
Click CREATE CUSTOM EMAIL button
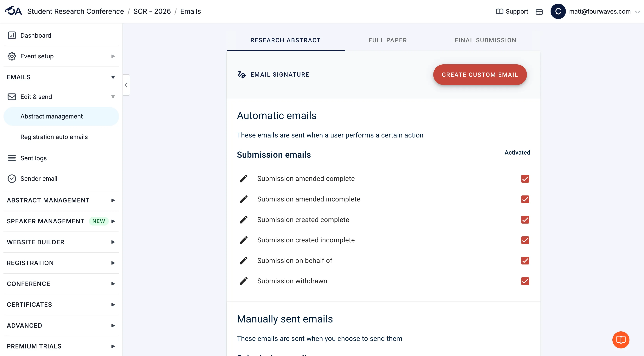click(x=480, y=75)
